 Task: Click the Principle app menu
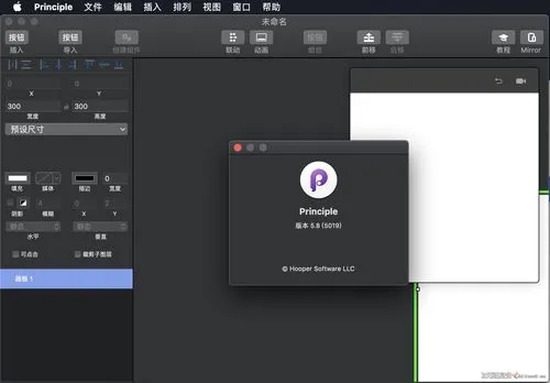[53, 7]
